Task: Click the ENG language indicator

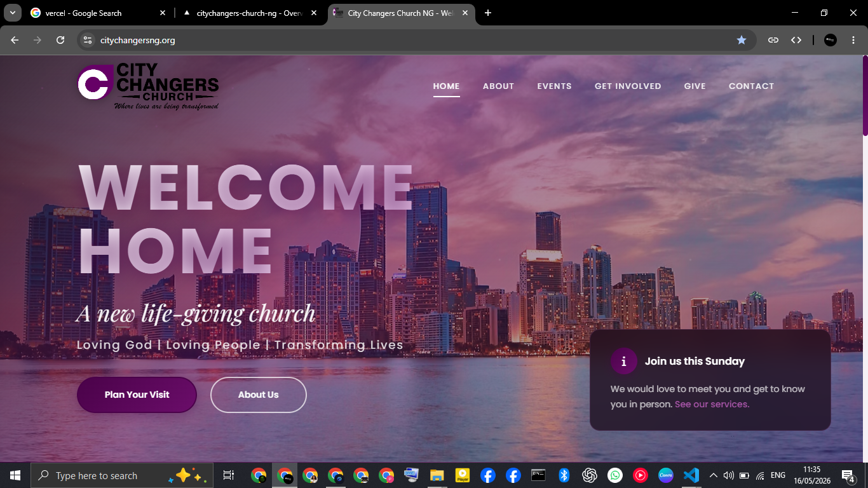Action: (778, 475)
